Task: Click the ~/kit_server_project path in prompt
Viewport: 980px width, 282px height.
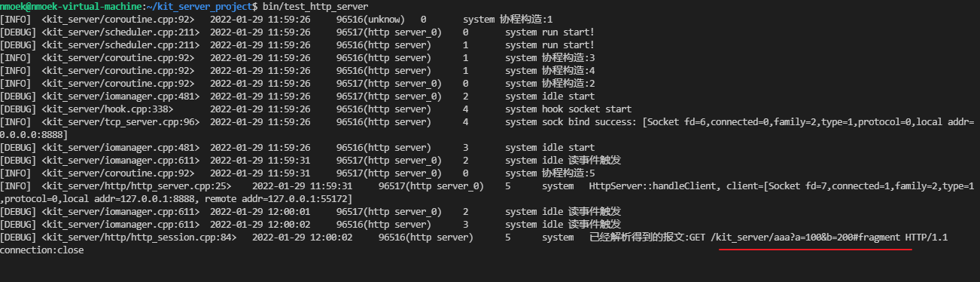Action: [193, 6]
